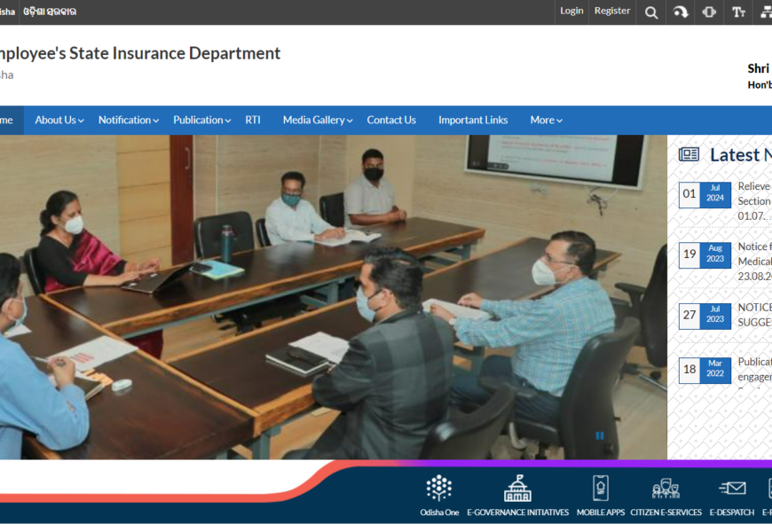Pause the image slideshow
The width and height of the screenshot is (772, 532).
tap(600, 435)
